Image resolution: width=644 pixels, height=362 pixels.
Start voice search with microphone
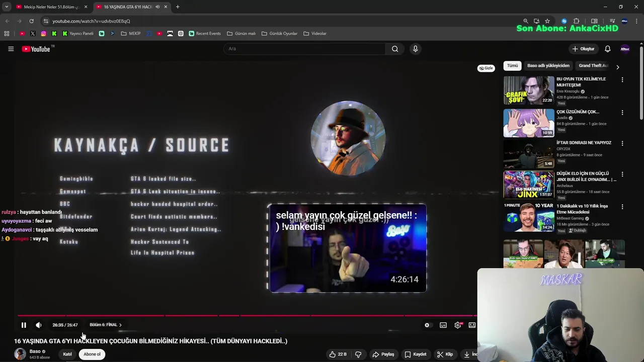tap(415, 49)
